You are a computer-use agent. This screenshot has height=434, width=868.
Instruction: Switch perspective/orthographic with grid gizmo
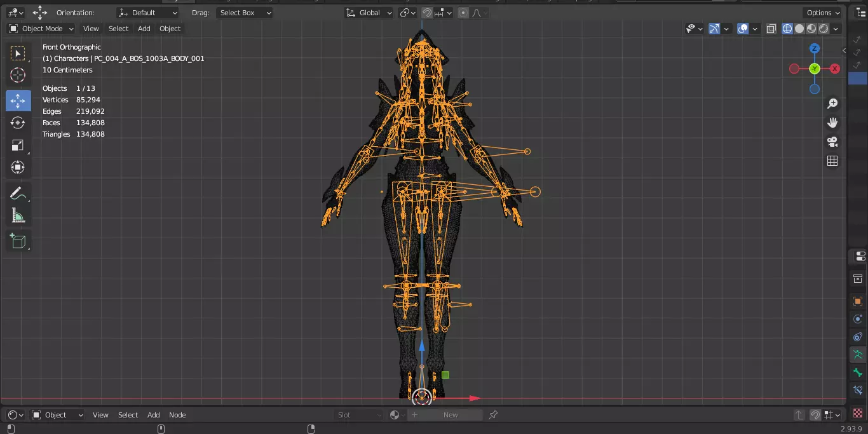832,161
